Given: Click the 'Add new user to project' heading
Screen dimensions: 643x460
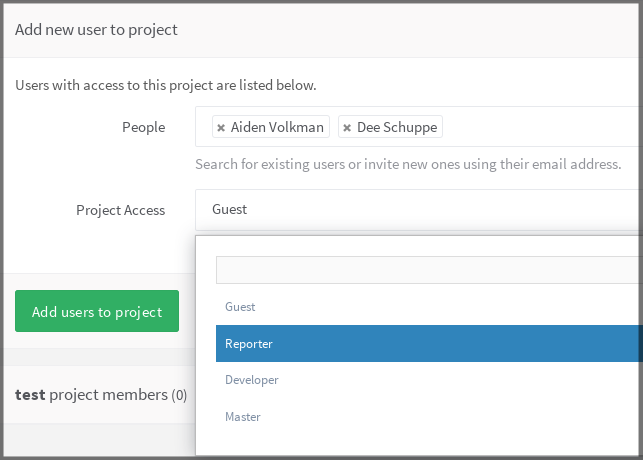Looking at the screenshot, I should (96, 29).
